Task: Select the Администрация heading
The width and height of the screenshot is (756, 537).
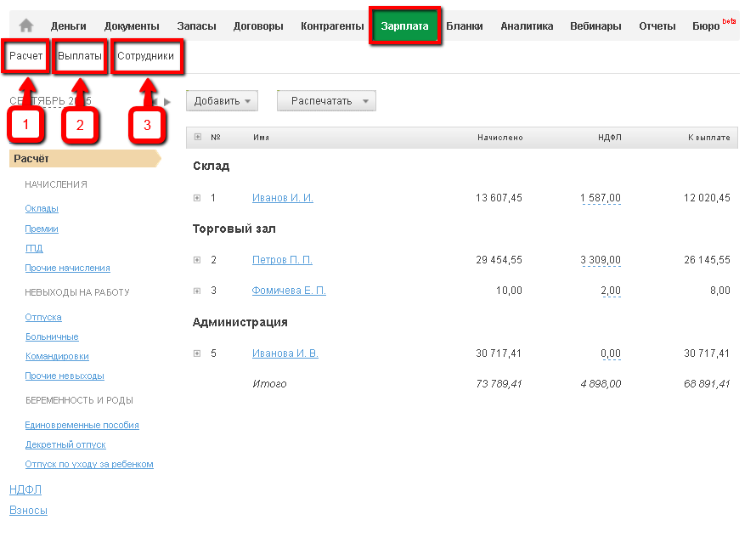Action: (x=240, y=322)
